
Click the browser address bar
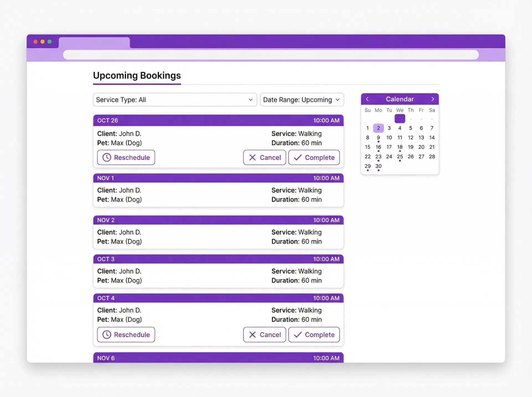tap(271, 55)
